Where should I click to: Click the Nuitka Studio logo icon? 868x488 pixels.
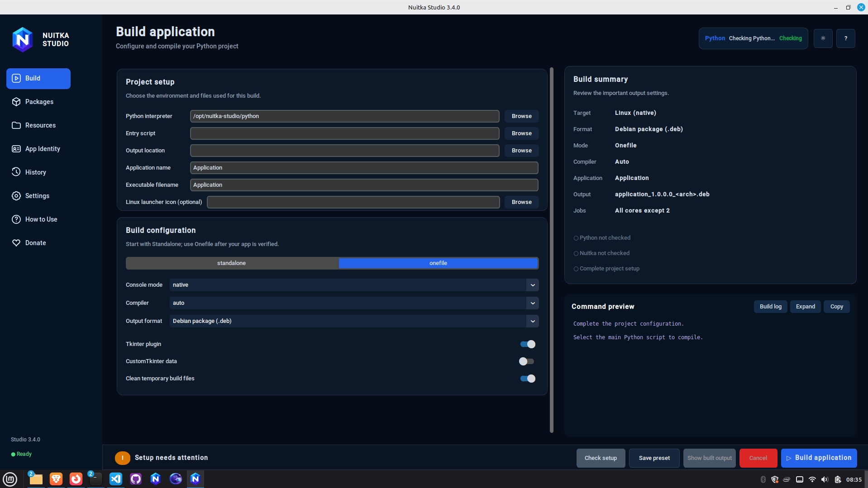22,39
